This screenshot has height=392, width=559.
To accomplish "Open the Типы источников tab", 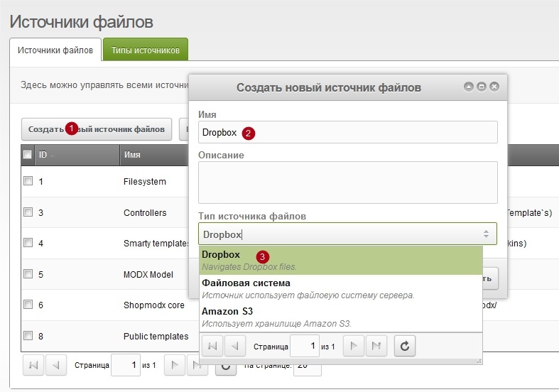I will tap(146, 50).
